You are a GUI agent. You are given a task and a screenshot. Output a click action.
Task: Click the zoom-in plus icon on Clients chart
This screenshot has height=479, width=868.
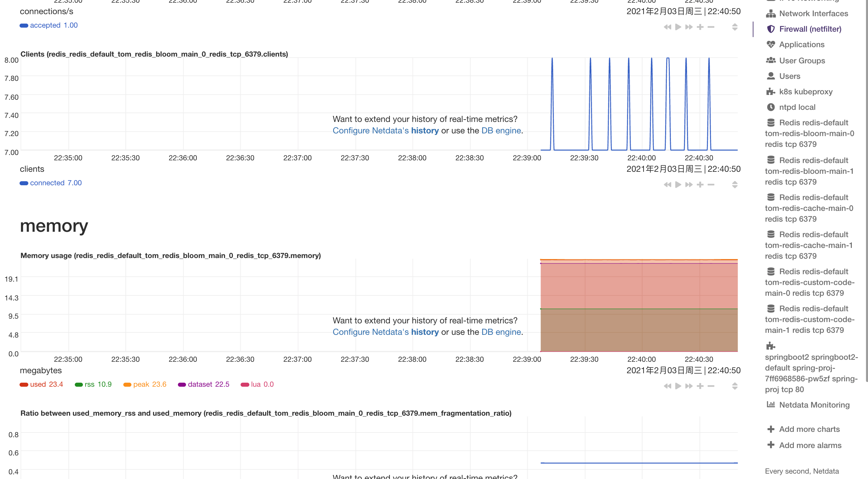coord(700,185)
